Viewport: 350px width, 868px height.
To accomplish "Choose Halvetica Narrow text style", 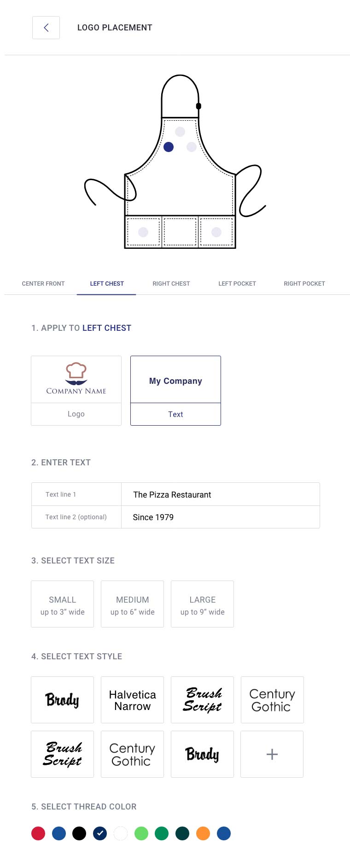I will click(132, 700).
